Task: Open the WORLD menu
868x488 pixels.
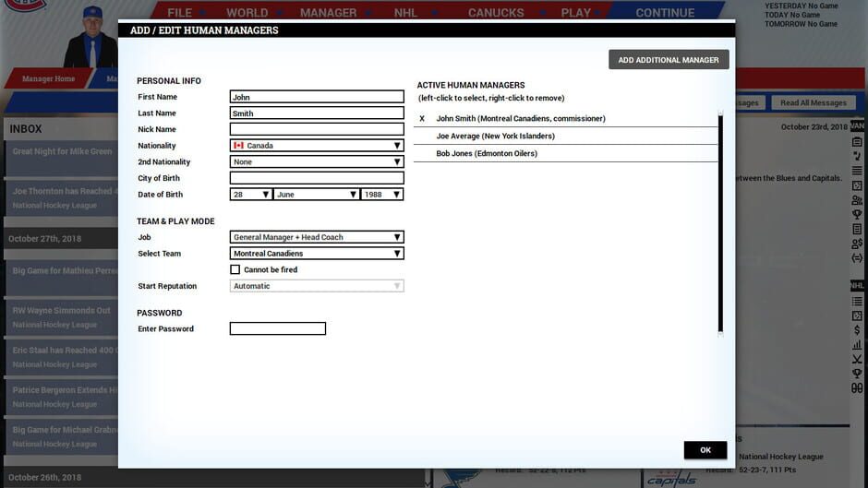Action: click(x=247, y=12)
